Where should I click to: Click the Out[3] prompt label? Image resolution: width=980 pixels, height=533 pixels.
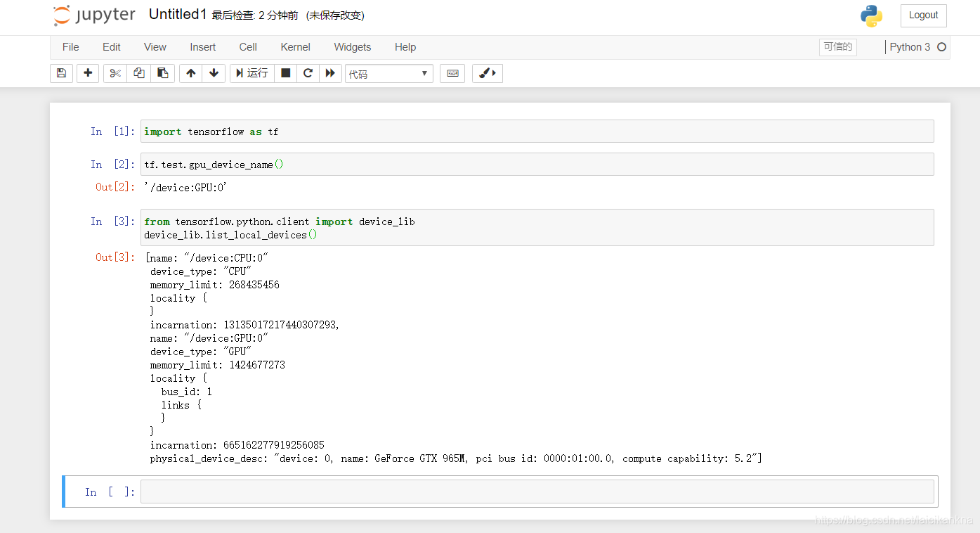115,257
